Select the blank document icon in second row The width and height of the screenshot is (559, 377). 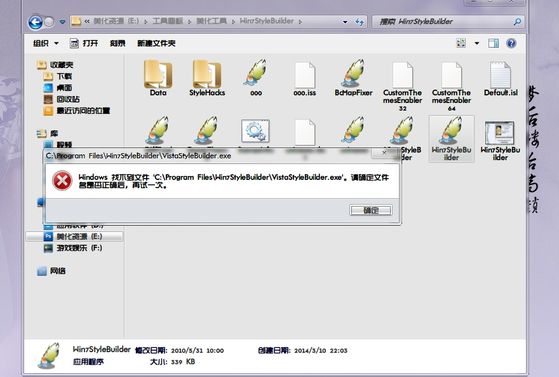pos(305,132)
